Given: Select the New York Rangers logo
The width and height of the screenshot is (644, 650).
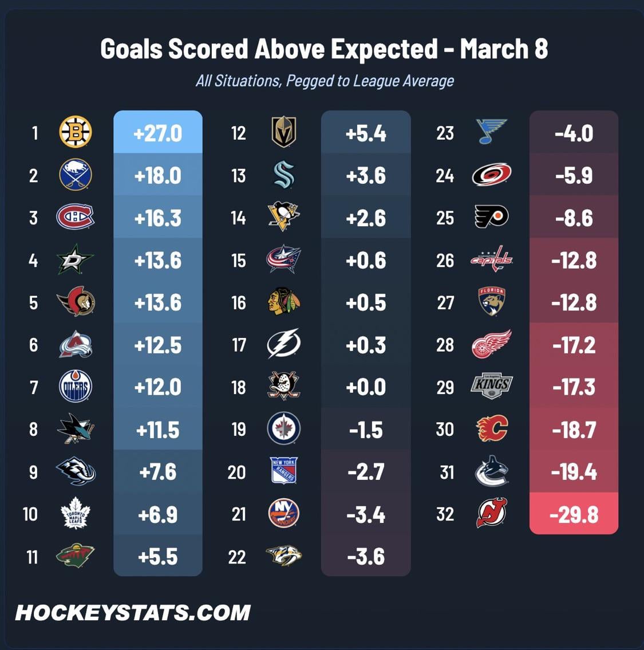Looking at the screenshot, I should point(284,471).
